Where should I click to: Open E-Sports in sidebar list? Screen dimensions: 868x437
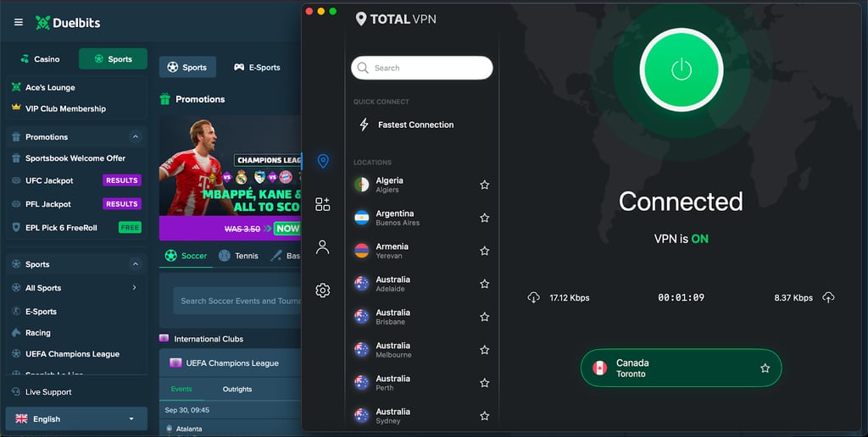point(41,312)
